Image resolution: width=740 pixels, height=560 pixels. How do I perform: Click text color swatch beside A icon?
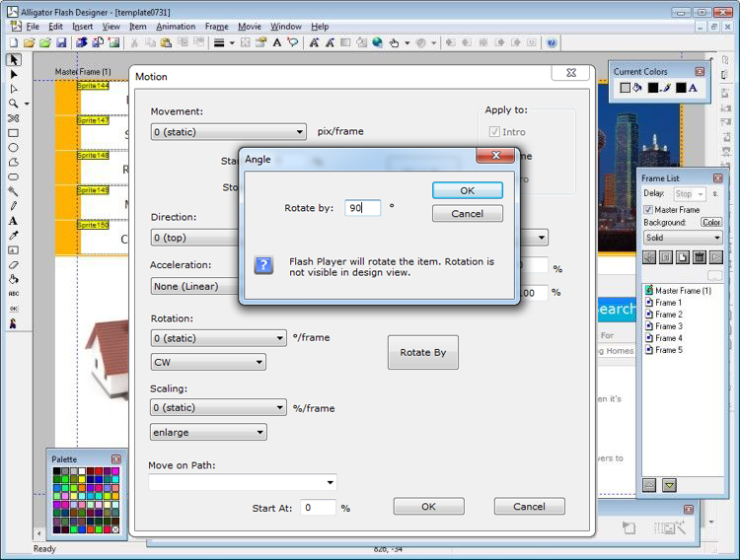681,88
